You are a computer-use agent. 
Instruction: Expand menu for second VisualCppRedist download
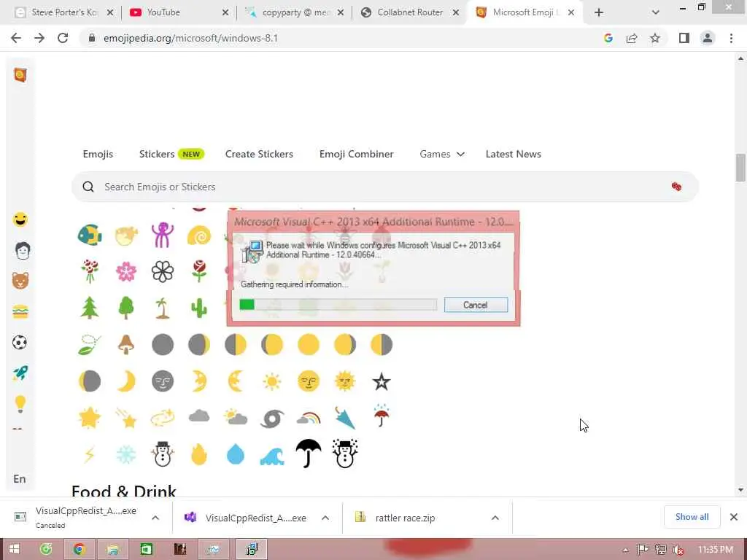click(325, 518)
